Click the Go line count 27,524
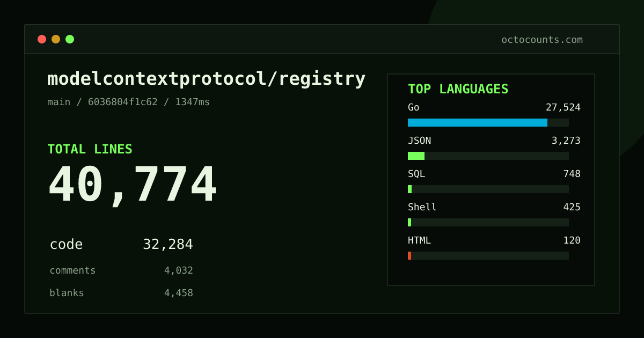The width and height of the screenshot is (644, 338). [563, 107]
